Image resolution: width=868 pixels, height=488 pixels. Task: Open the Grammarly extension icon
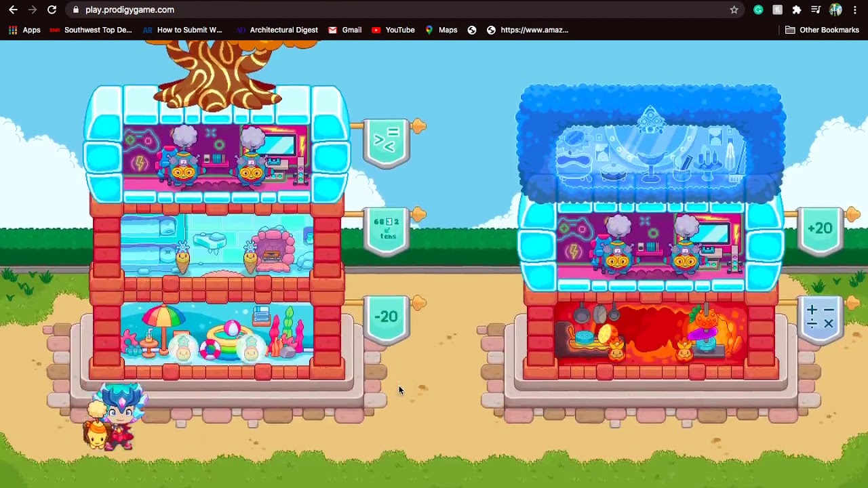tap(758, 9)
